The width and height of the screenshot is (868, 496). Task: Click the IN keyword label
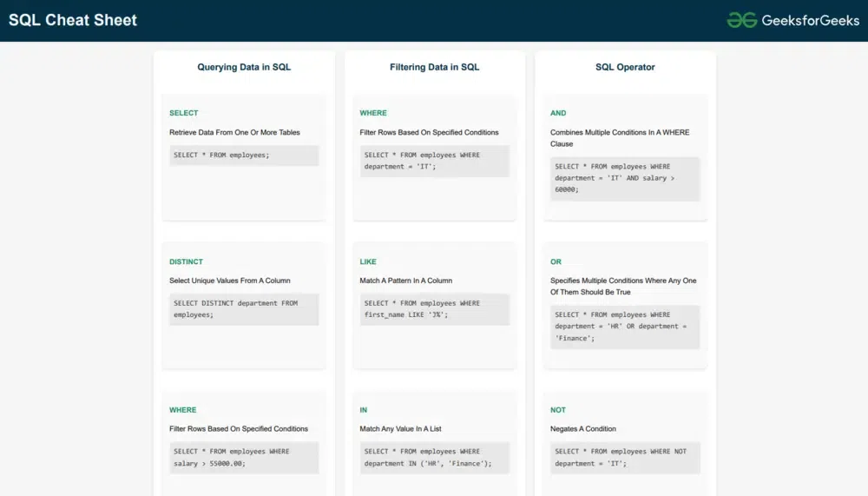point(363,410)
